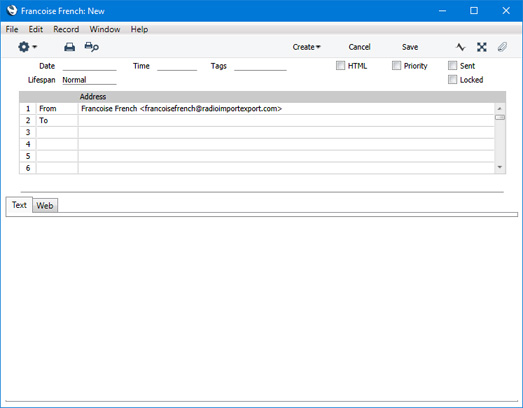
Task: Click the Save button
Action: 410,47
